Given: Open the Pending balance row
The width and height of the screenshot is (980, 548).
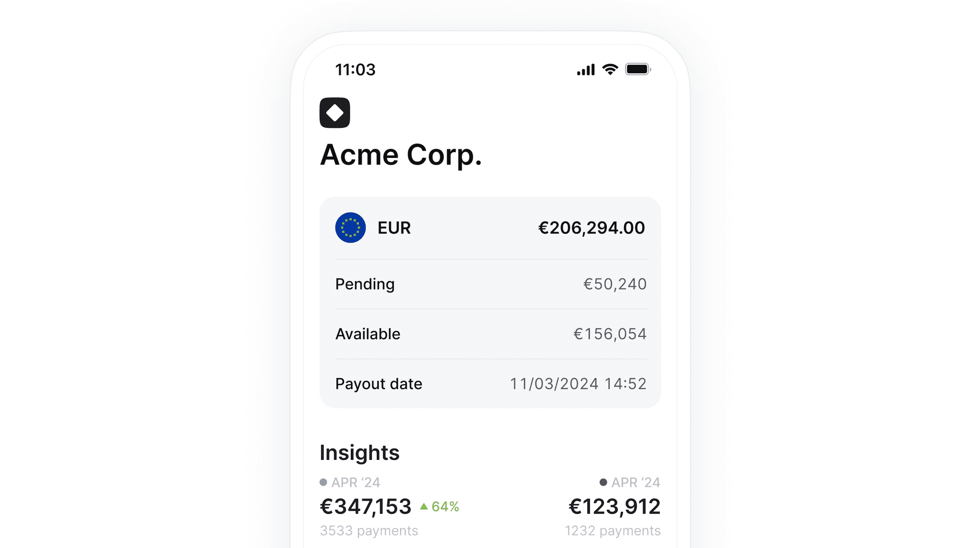Looking at the screenshot, I should [x=490, y=284].
